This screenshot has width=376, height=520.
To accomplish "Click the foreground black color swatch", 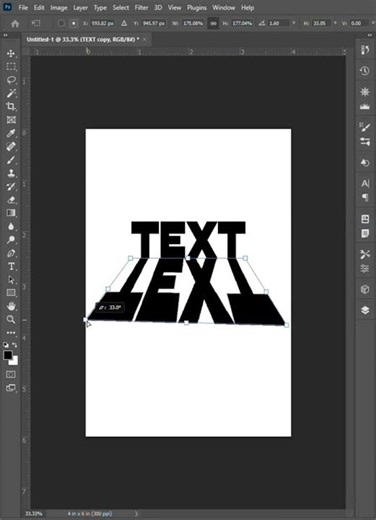I will click(x=8, y=355).
